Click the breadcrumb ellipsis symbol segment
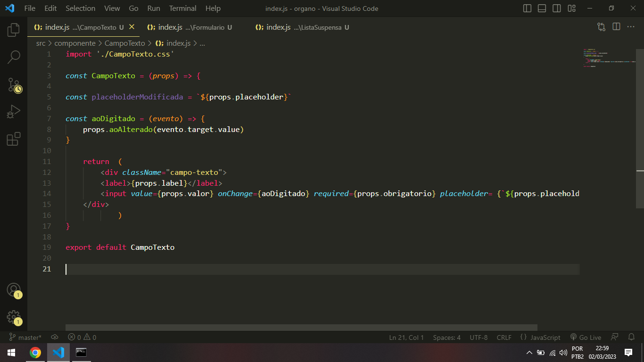The height and width of the screenshot is (362, 644). tap(202, 43)
